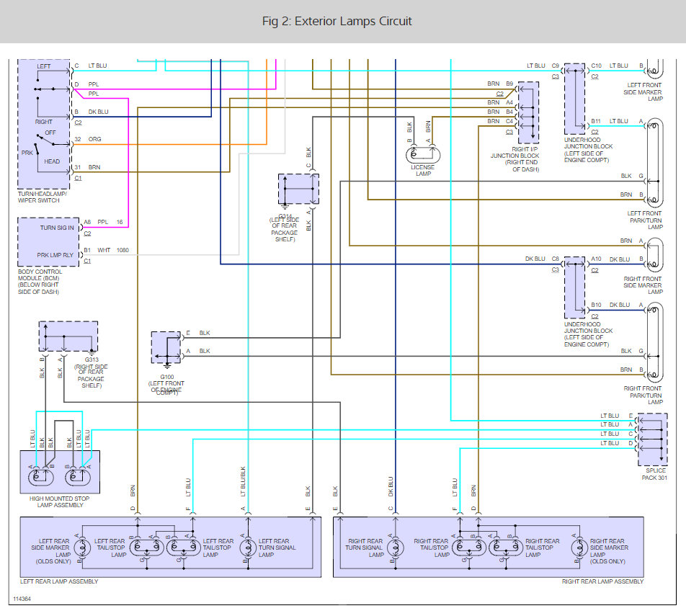Click the 'RIGHT REAR LAMP ASSEMBLY' label
Screen dimensions: 686x616
click(x=602, y=581)
